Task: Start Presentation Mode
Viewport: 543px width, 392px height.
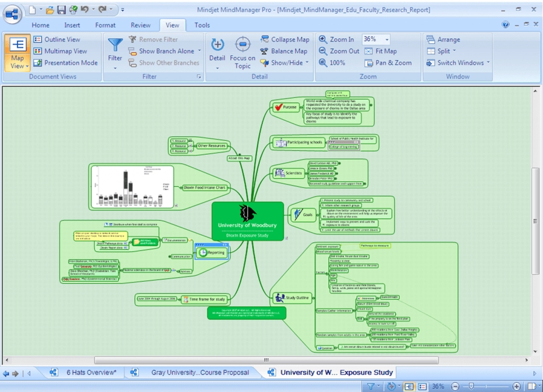Action: [x=65, y=63]
